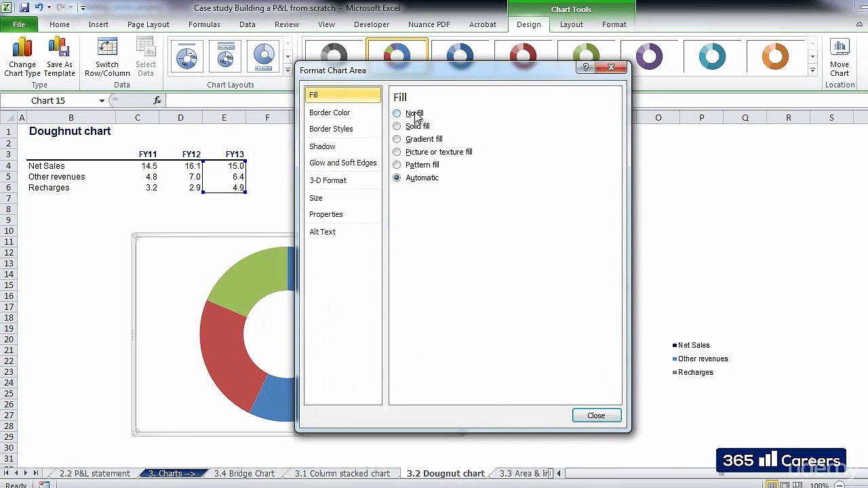Select column C header
The height and width of the screenshot is (488, 868).
click(138, 118)
